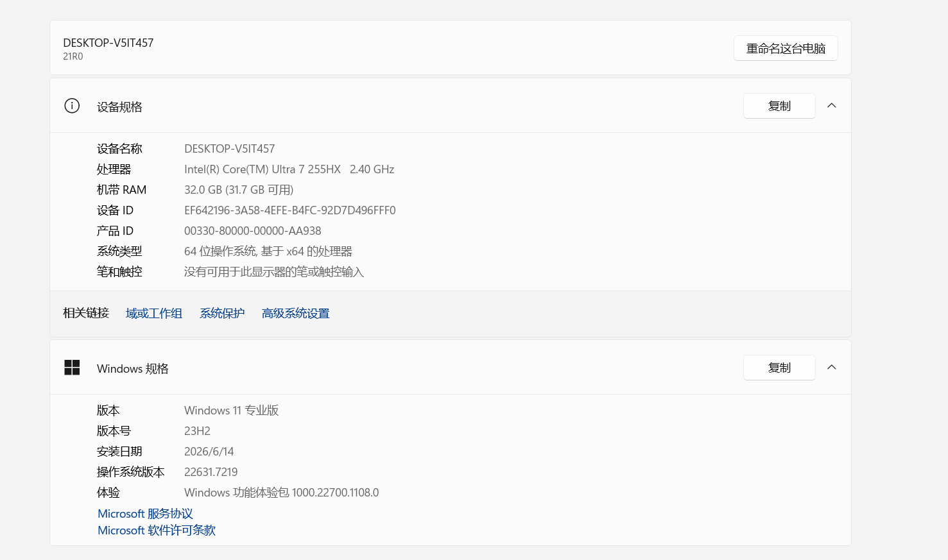Click the 设备规格 section header title

[119, 107]
